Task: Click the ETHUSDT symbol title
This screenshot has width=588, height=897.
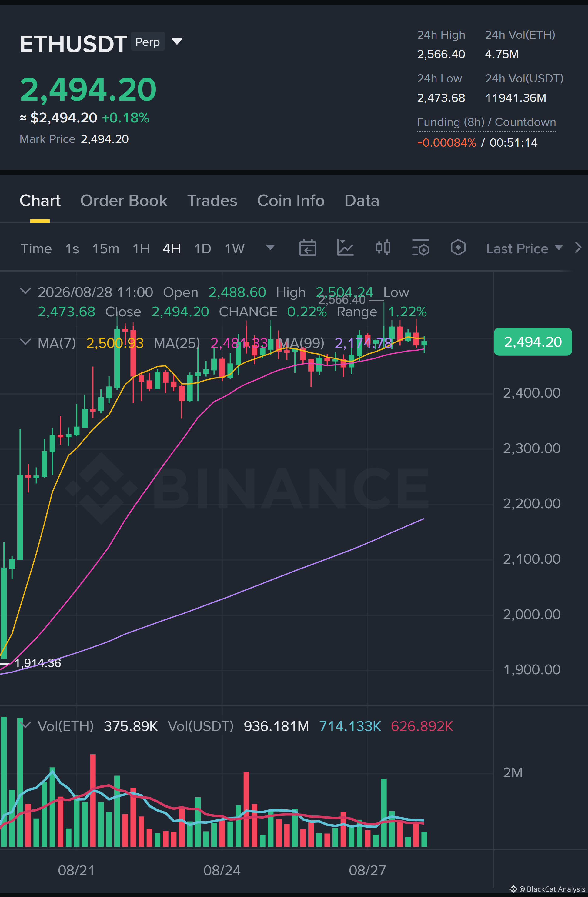Action: [73, 44]
